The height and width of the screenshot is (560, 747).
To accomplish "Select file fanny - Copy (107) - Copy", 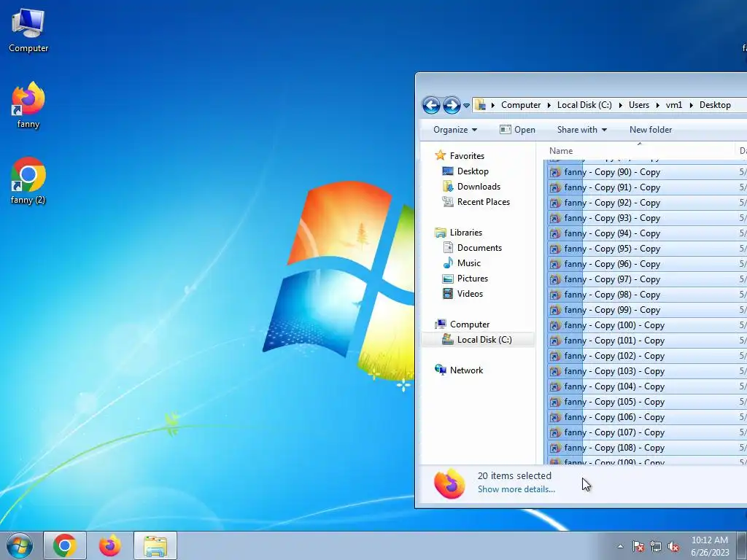I will pos(647,432).
